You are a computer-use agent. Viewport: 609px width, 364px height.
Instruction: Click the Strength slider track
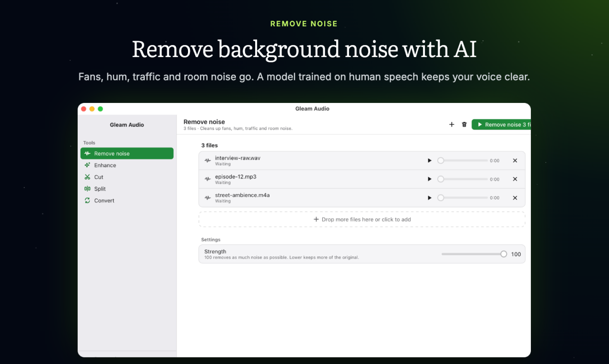click(474, 254)
